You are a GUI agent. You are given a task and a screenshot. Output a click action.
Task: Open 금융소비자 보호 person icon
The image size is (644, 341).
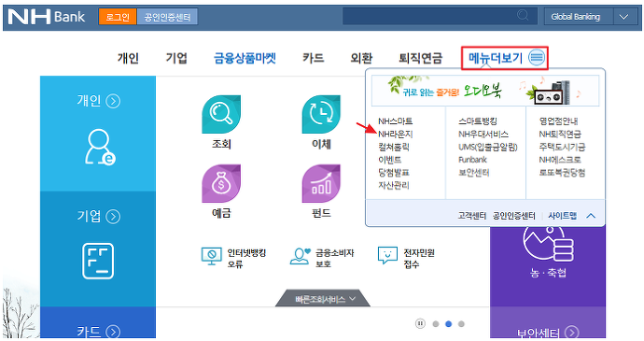(301, 256)
